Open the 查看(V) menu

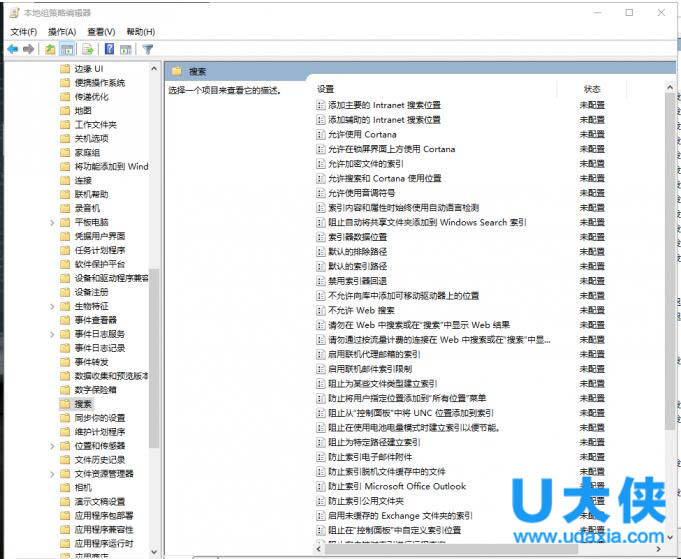pyautogui.click(x=101, y=32)
